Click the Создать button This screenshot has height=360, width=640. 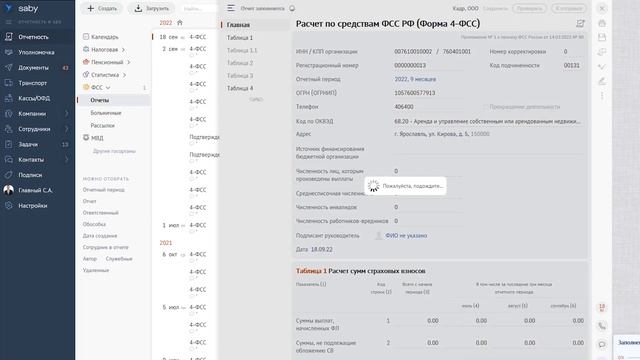[x=102, y=8]
